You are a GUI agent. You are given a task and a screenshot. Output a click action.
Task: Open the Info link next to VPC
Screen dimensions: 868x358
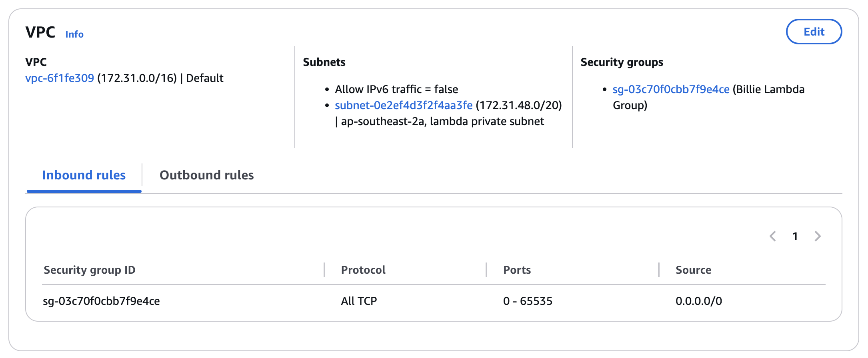74,34
